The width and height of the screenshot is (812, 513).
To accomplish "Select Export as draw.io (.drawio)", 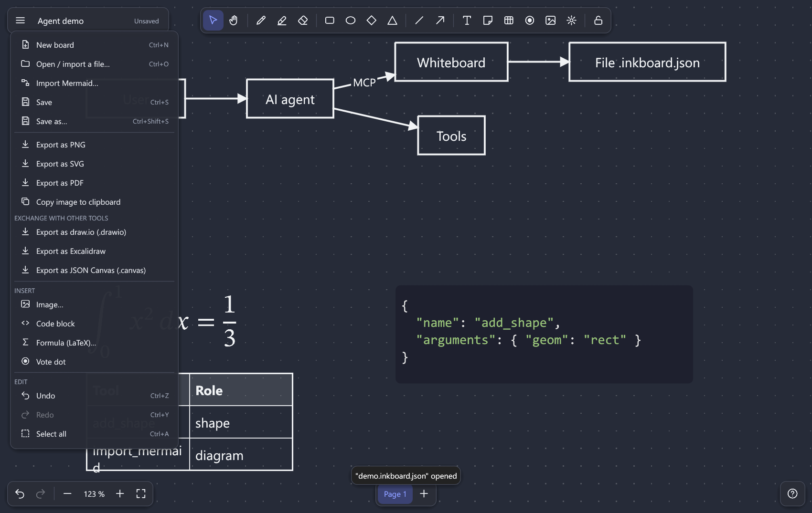I will tap(95, 232).
